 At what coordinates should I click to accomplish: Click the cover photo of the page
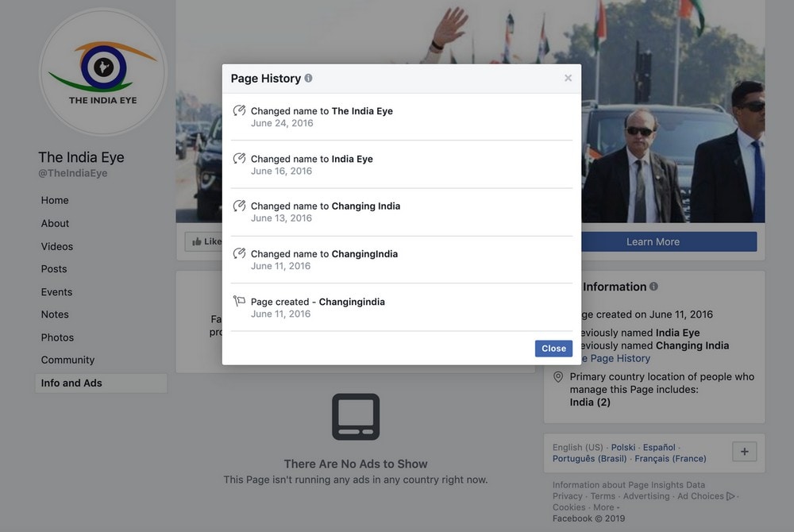[470, 111]
